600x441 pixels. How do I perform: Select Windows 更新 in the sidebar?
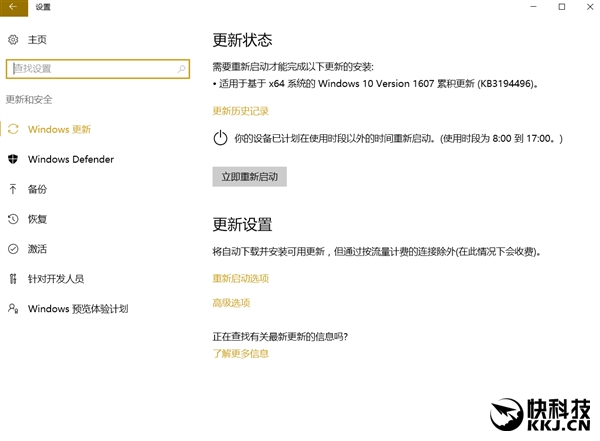click(x=59, y=129)
